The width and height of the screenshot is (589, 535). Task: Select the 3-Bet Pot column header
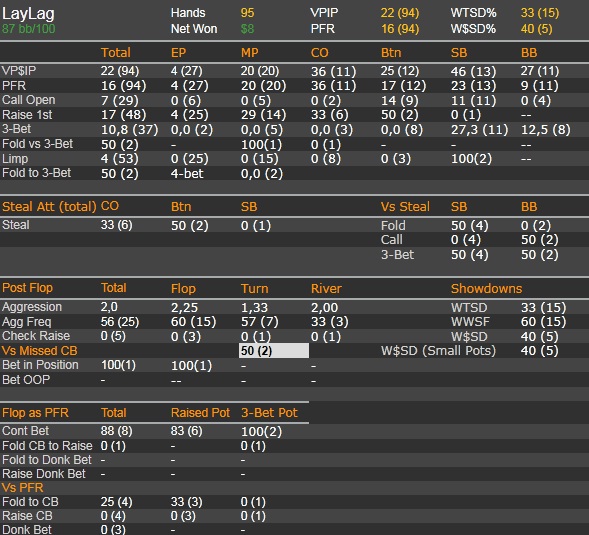coord(269,413)
